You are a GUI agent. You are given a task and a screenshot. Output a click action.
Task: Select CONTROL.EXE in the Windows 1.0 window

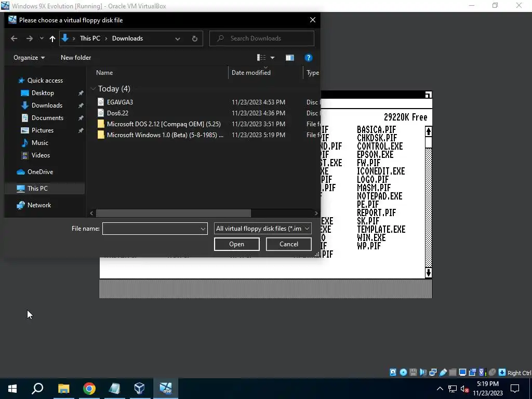coord(380,146)
